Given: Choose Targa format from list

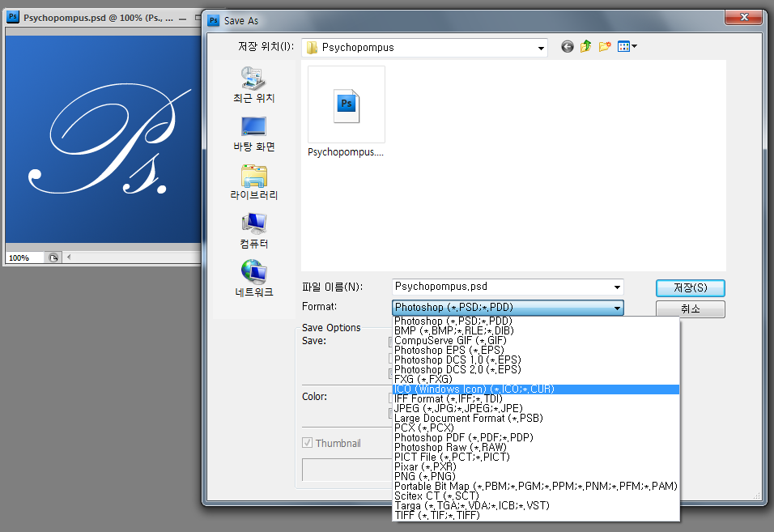Looking at the screenshot, I should pyautogui.click(x=536, y=505).
